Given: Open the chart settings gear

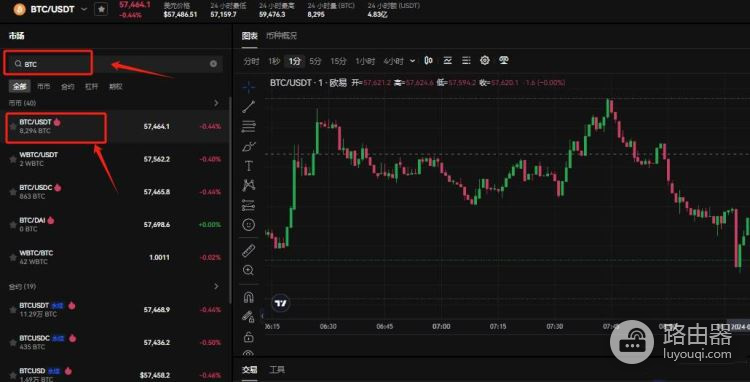Looking at the screenshot, I should tap(485, 61).
